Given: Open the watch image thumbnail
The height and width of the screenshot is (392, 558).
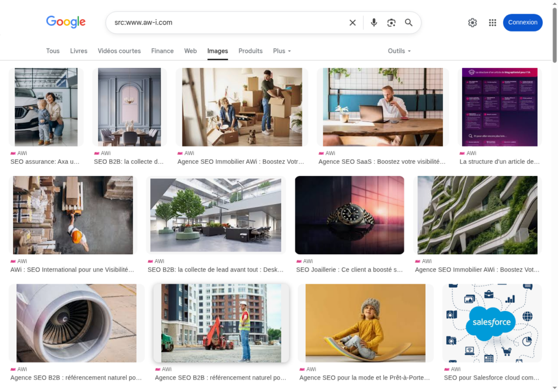Looking at the screenshot, I should 349,215.
